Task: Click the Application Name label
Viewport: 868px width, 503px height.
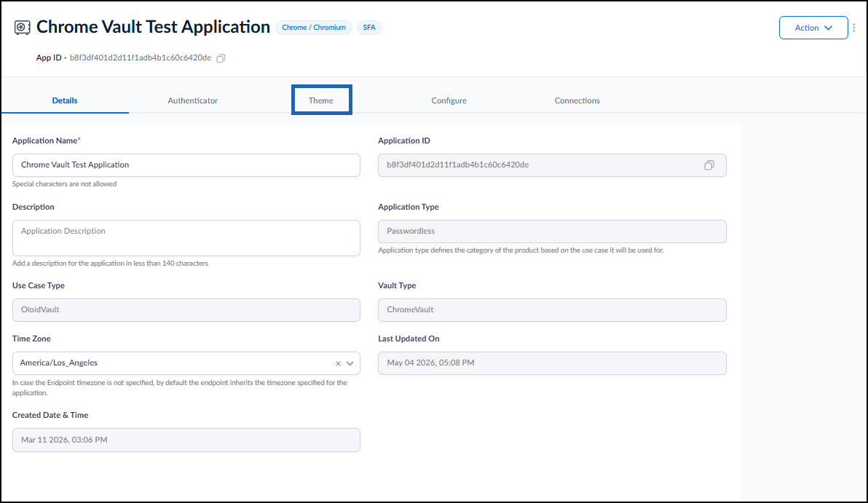Action: (47, 140)
